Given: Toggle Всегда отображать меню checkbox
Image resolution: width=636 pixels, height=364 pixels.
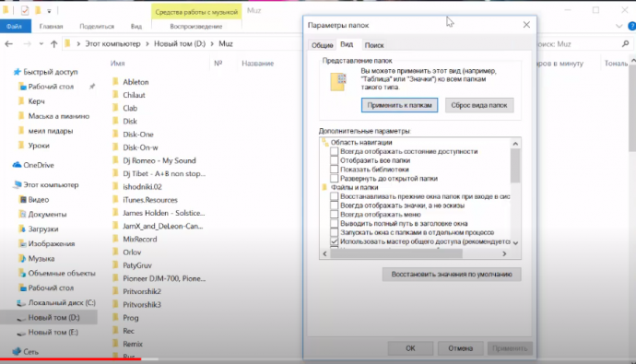Looking at the screenshot, I should pyautogui.click(x=334, y=214).
